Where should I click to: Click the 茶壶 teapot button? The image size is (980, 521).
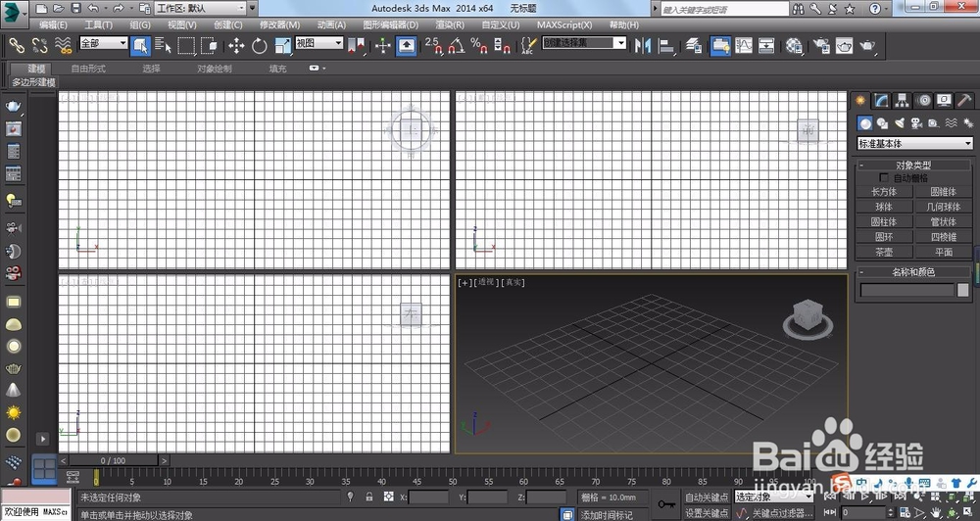[x=884, y=252]
